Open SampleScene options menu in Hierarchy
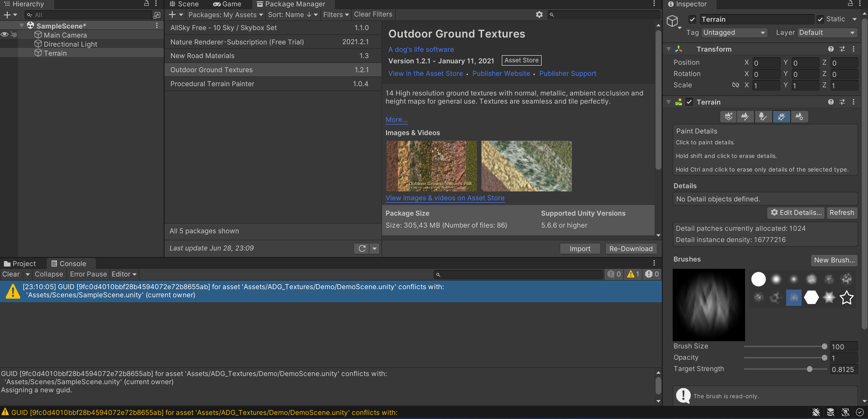The width and height of the screenshot is (868, 419). (157, 26)
